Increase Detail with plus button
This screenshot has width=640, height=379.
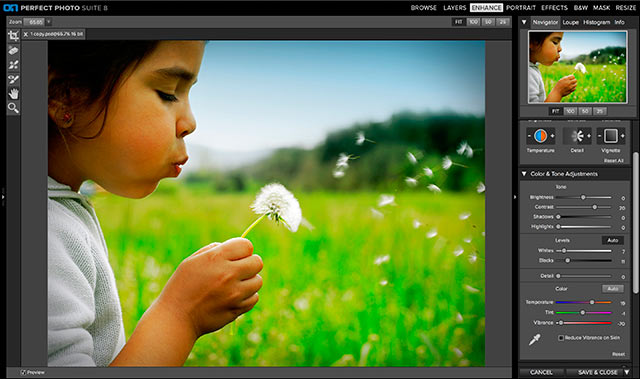point(589,136)
